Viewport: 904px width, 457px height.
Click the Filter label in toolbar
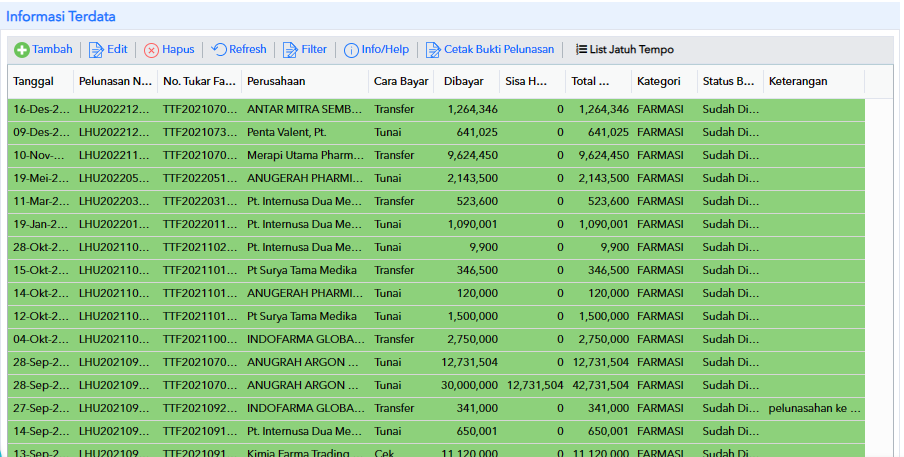tap(314, 50)
